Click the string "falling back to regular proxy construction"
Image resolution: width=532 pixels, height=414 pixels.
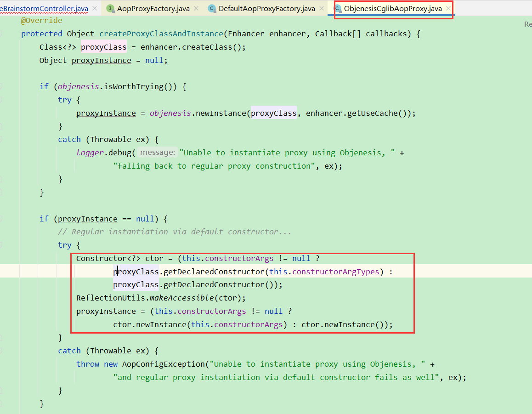214,166
